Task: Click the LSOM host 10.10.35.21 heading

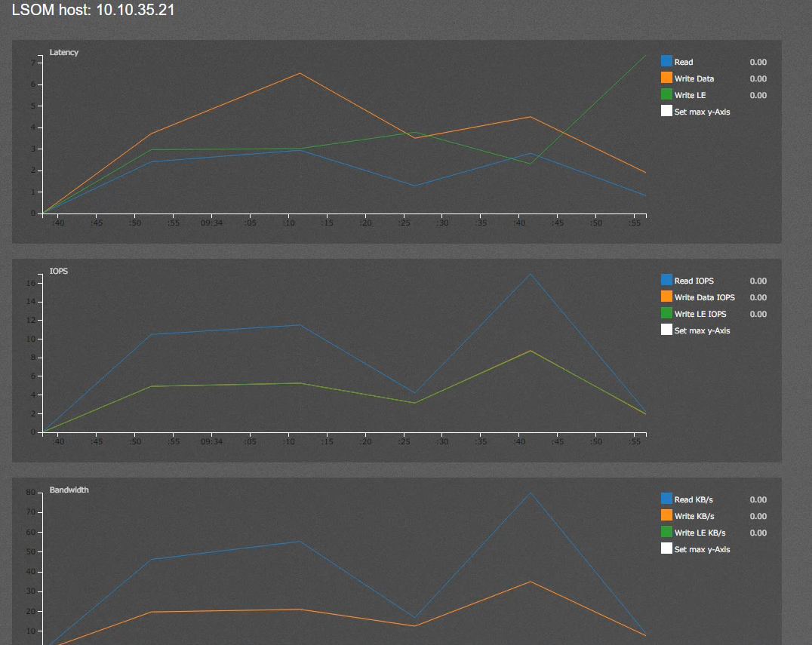Action: pyautogui.click(x=94, y=10)
